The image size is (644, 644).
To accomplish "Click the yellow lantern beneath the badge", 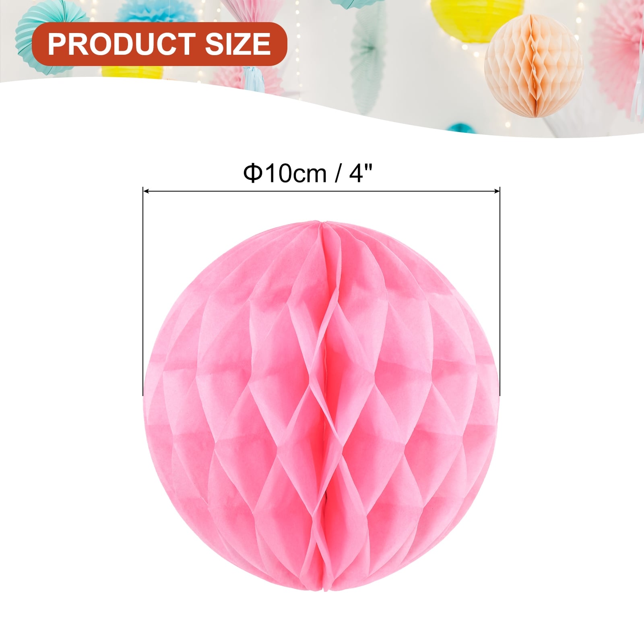I will 132,72.
